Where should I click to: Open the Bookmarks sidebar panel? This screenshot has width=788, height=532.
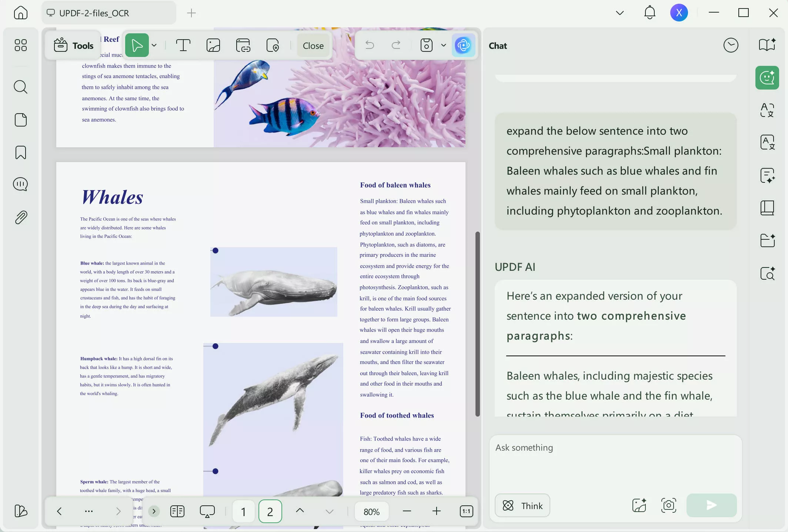[20, 152]
